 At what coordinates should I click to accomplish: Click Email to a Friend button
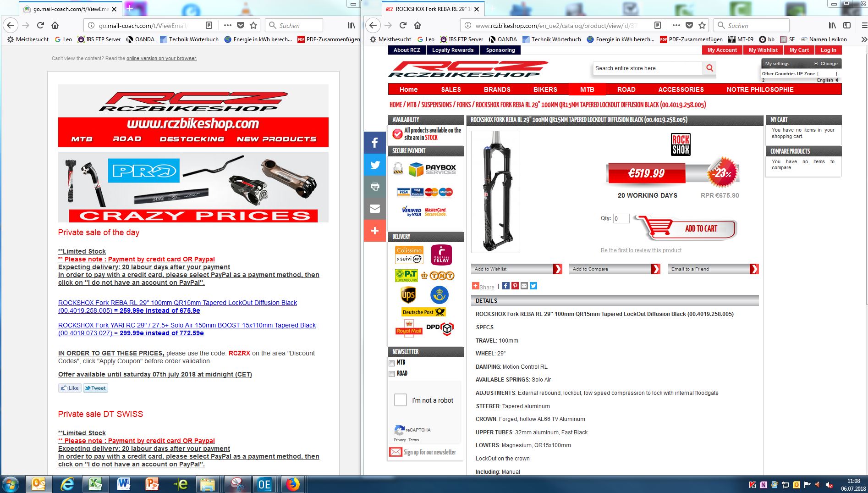pos(713,269)
